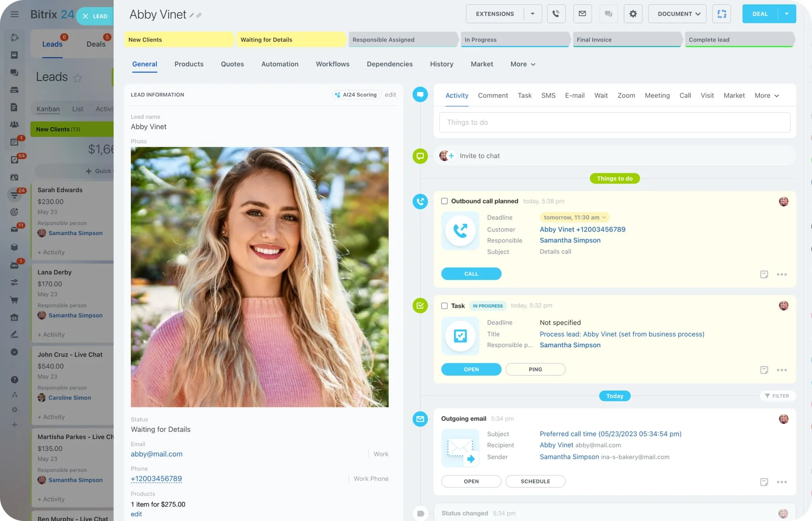Select the Comment activity tab

[x=493, y=96]
